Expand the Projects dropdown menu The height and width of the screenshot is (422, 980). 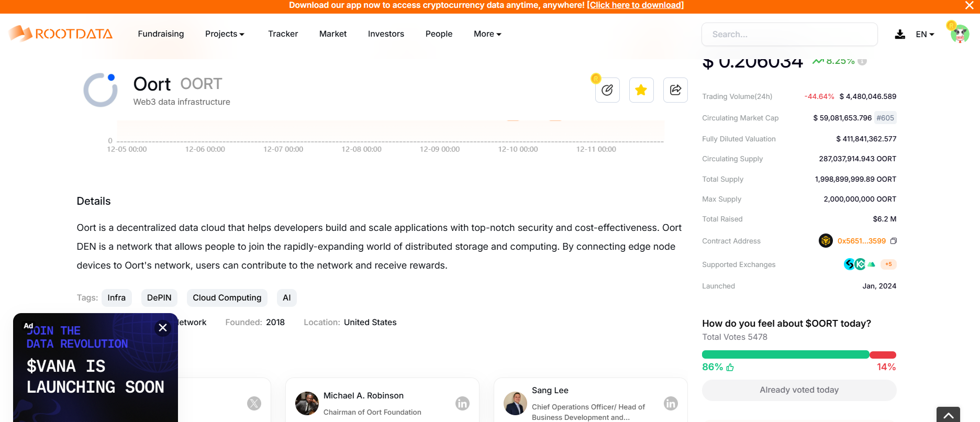point(225,34)
